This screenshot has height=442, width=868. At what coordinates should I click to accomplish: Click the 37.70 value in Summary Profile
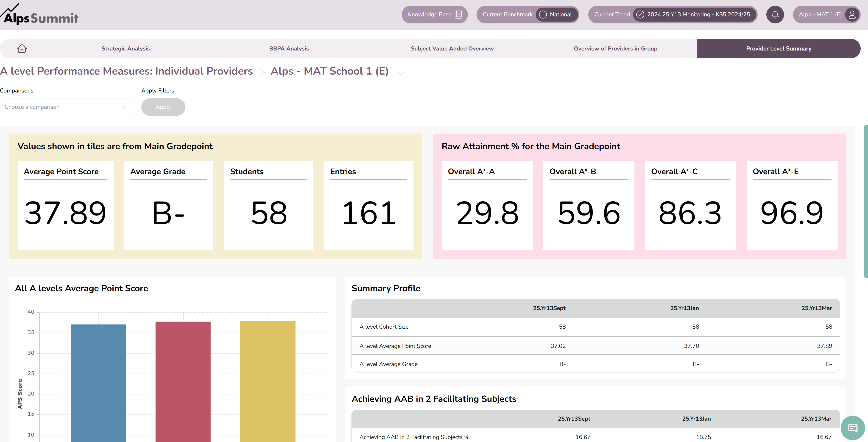click(691, 346)
